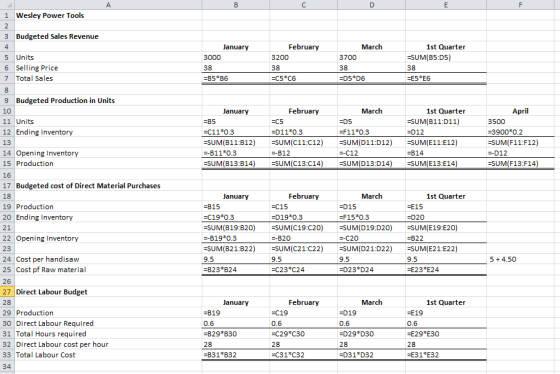Select the 'Direct Labour Required' label cell
This screenshot has height=374, width=560.
click(108, 323)
